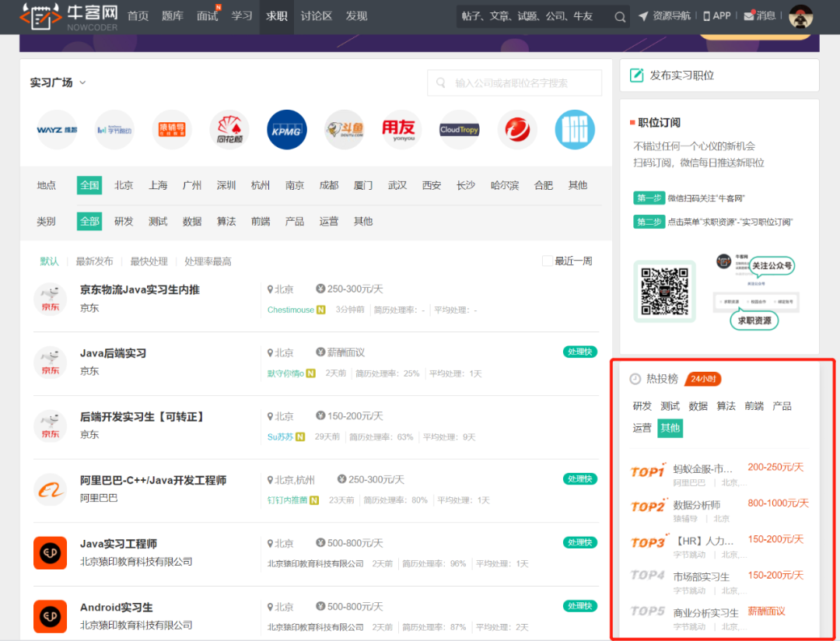The width and height of the screenshot is (840, 641).
Task: Open the 面试 nav menu
Action: [208, 16]
